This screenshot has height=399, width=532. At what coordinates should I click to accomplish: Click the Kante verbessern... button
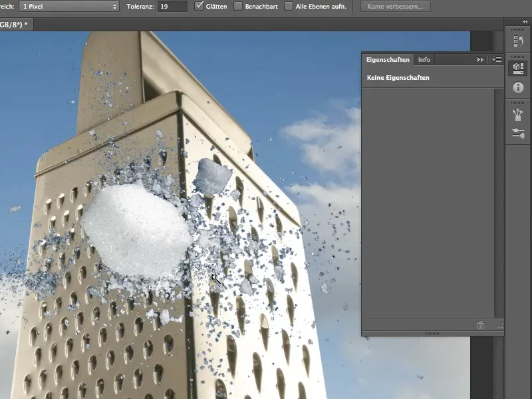point(395,7)
